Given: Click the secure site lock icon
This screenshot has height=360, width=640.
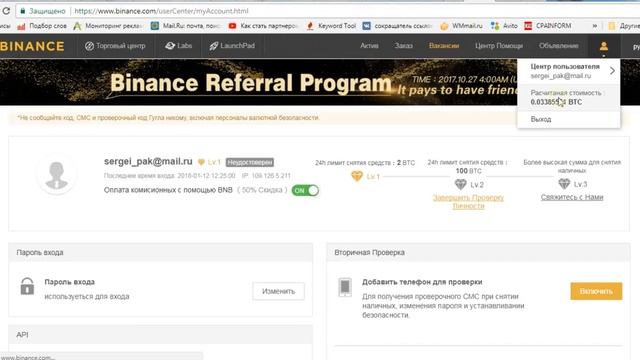Looking at the screenshot, I should point(23,11).
